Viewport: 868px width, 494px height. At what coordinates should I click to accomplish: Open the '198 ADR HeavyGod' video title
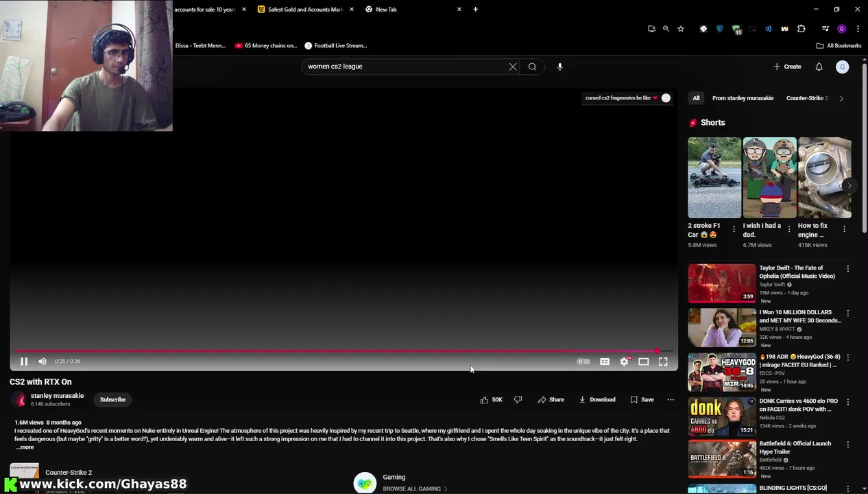(799, 361)
